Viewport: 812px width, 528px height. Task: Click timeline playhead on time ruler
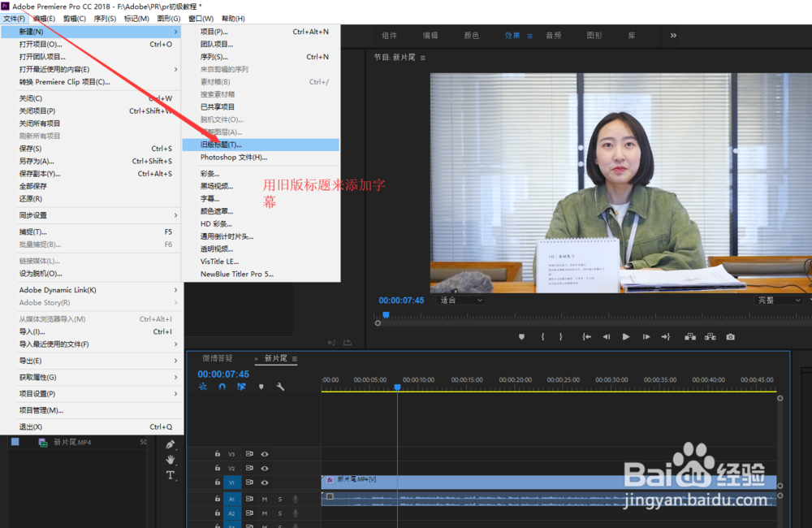coord(397,387)
